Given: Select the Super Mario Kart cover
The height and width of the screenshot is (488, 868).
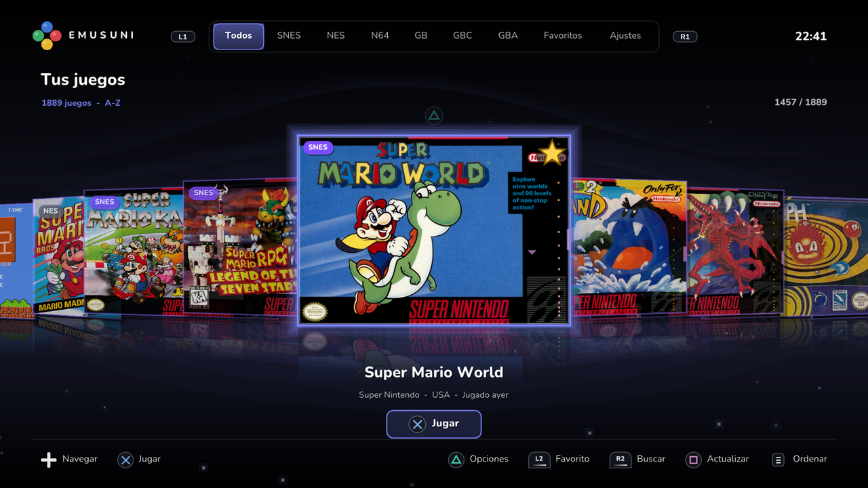Looking at the screenshot, I should [133, 252].
